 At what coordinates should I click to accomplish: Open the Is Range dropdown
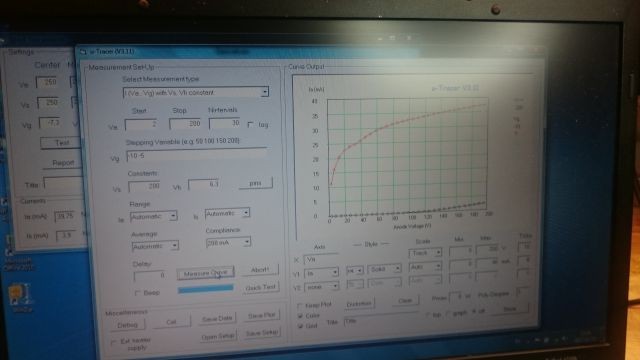pos(246,213)
